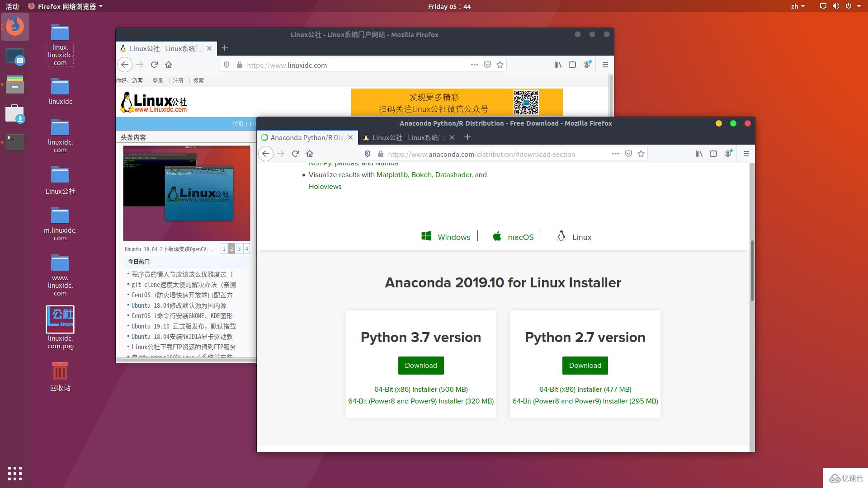Click 64-Bit Power8 and Power9 Installer link
Image resolution: width=868 pixels, height=488 pixels.
pyautogui.click(x=420, y=400)
